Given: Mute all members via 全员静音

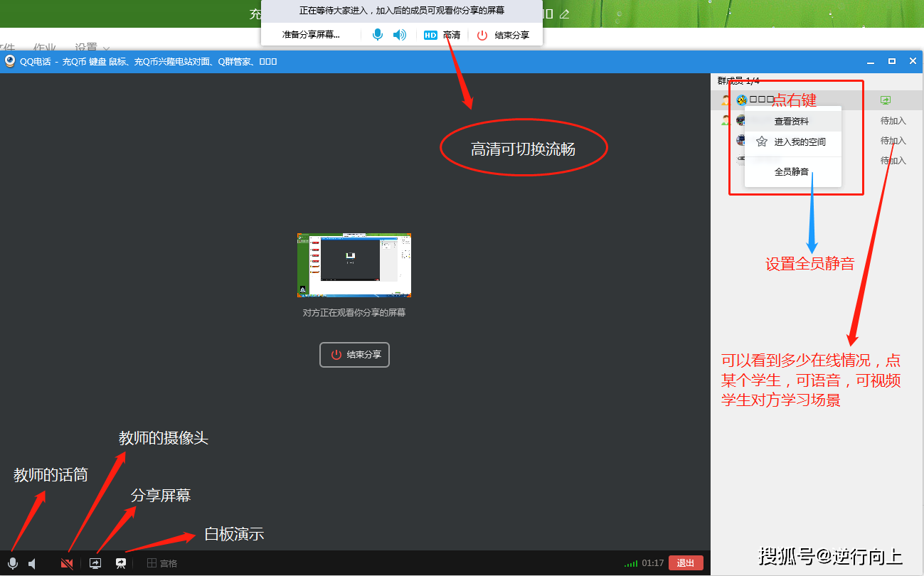Looking at the screenshot, I should pos(792,172).
